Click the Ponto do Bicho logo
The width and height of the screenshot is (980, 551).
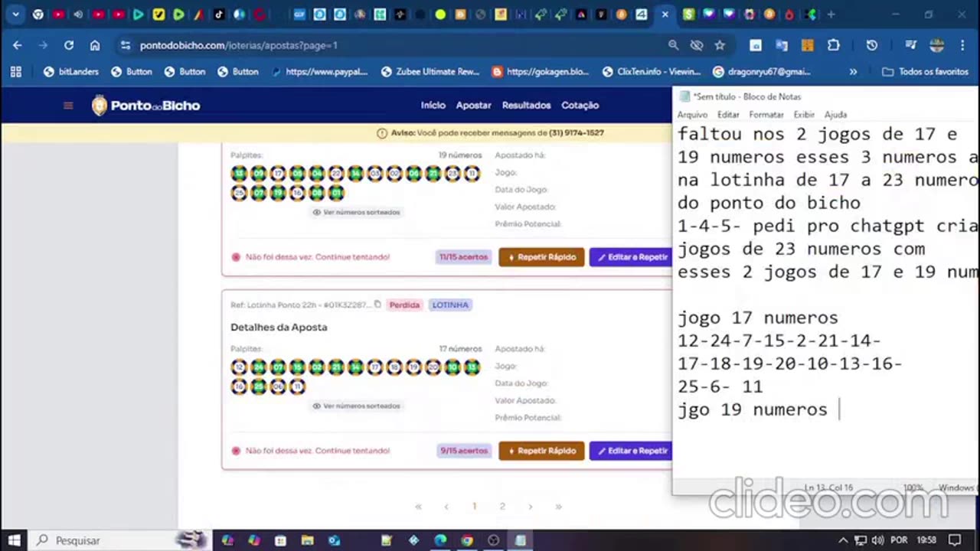tap(145, 106)
